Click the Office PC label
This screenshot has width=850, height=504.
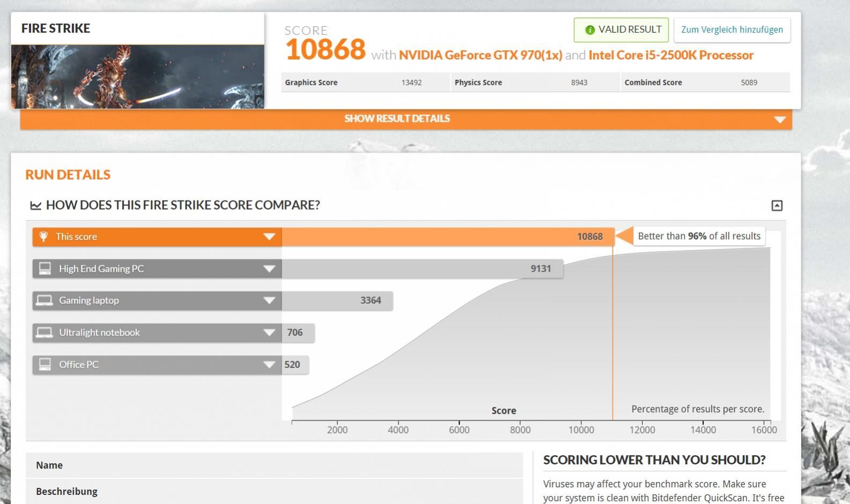[79, 365]
